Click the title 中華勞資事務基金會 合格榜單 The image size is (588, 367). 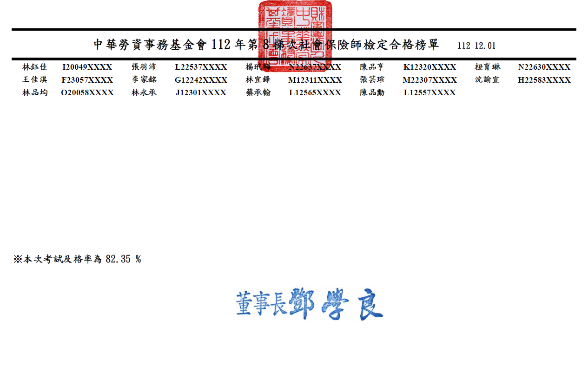pos(266,45)
